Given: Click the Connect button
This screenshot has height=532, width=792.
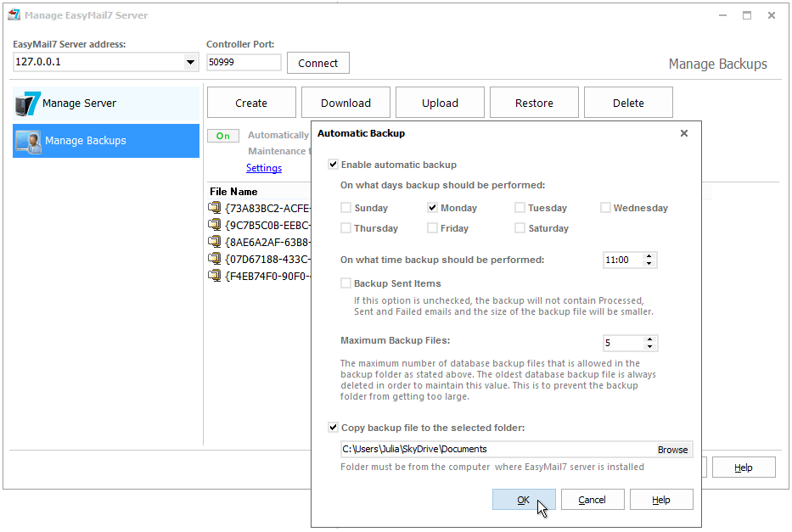Looking at the screenshot, I should click(x=318, y=63).
